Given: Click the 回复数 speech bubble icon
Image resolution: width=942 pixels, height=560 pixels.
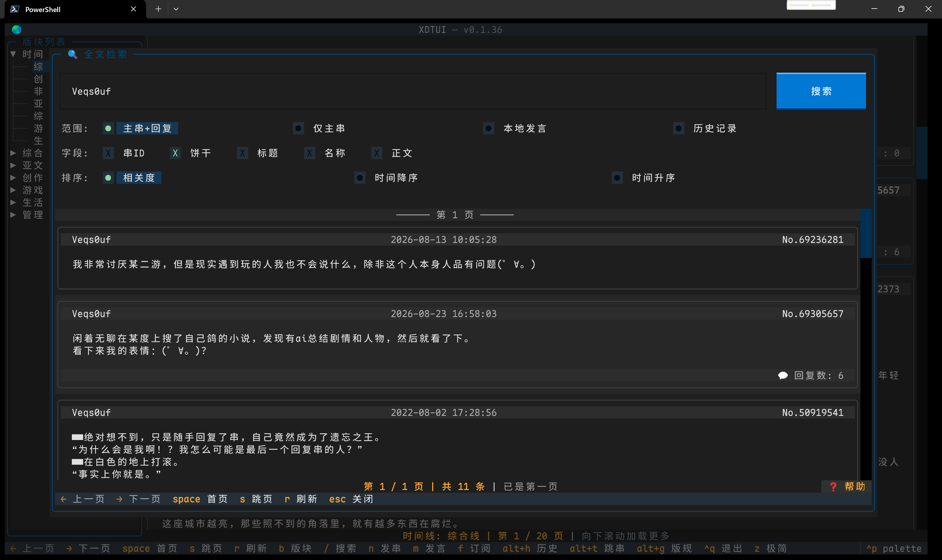Looking at the screenshot, I should click(x=783, y=376).
